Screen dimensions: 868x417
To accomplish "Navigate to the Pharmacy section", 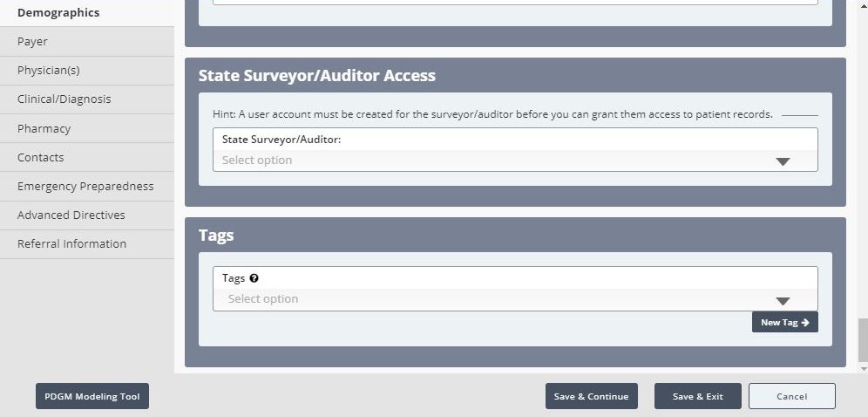I will 44,129.
